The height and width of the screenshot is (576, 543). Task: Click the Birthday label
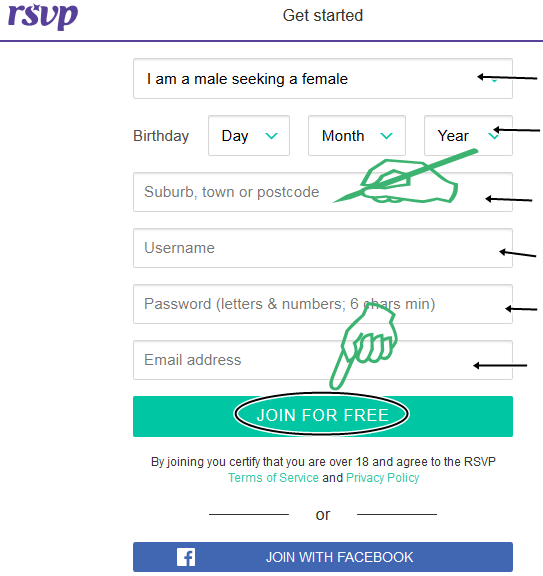coord(161,136)
